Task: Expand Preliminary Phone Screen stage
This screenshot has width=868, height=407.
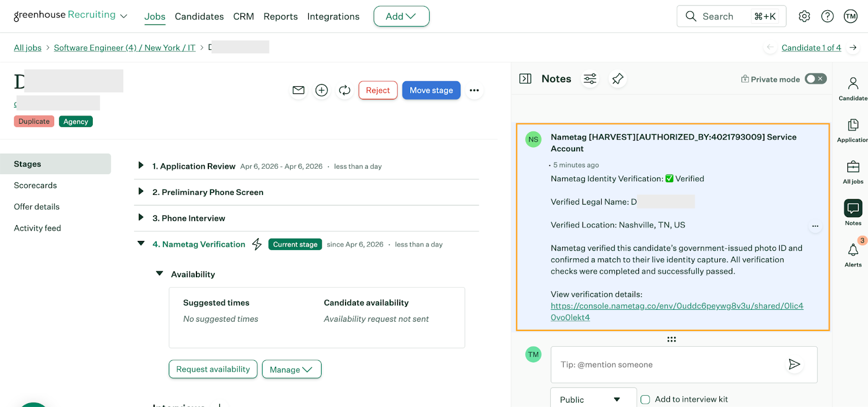Action: pos(141,192)
